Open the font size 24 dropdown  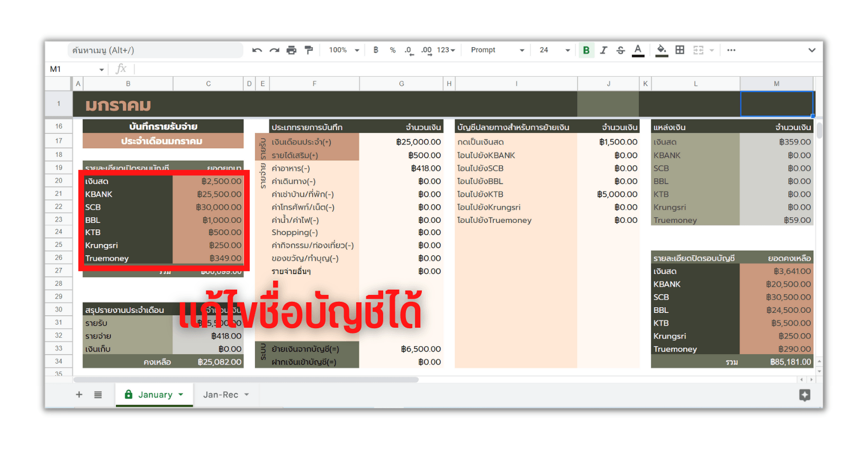(555, 50)
